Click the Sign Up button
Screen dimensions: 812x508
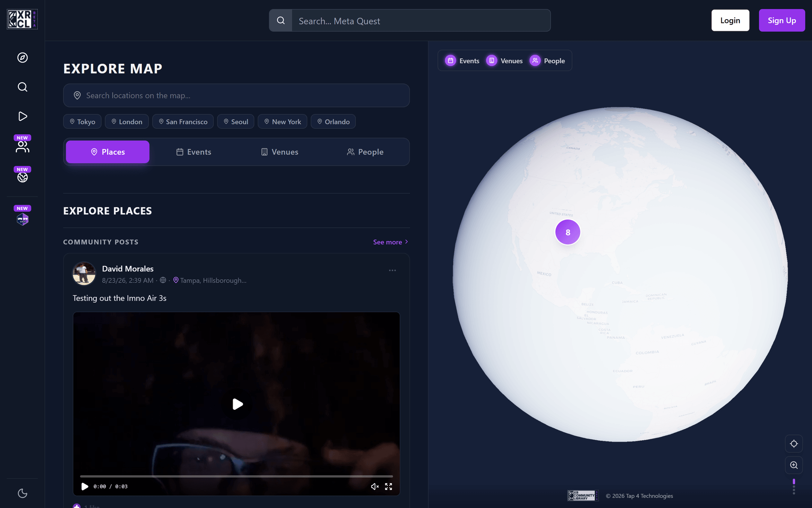point(782,20)
